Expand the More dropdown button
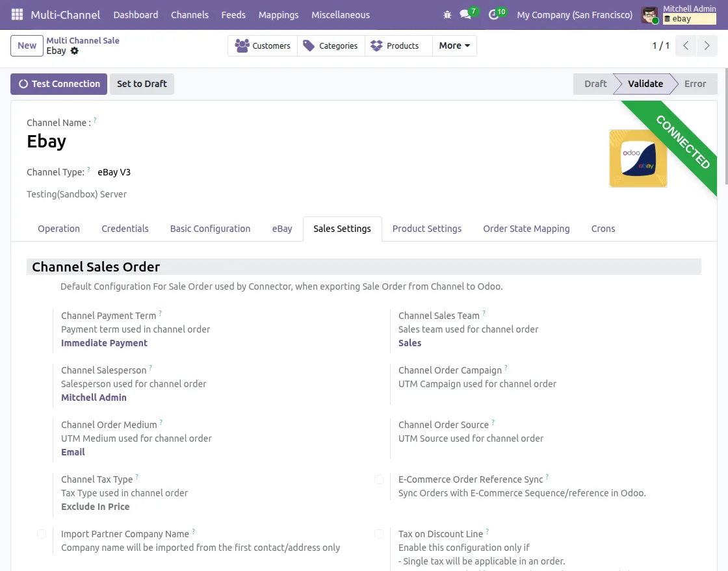 click(x=454, y=45)
